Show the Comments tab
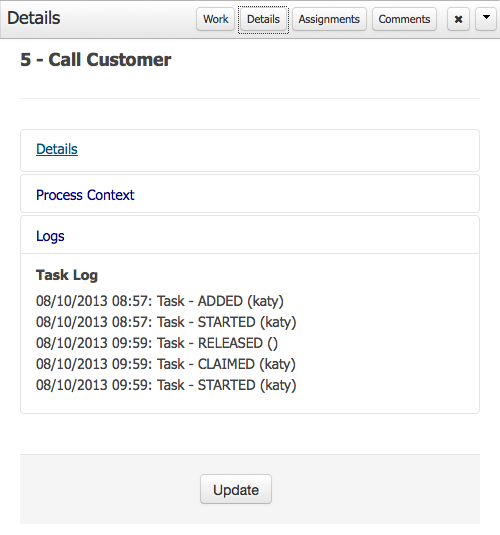 click(x=404, y=19)
